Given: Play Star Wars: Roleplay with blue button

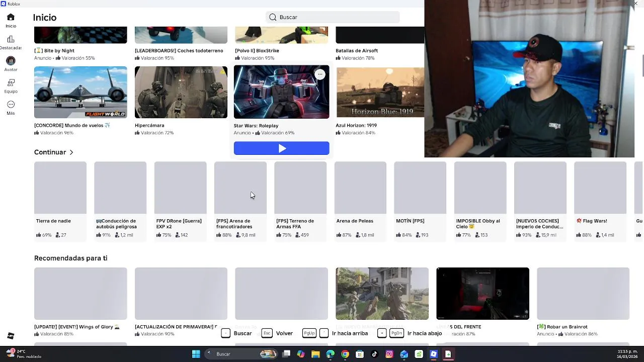Looking at the screenshot, I should tap(281, 148).
